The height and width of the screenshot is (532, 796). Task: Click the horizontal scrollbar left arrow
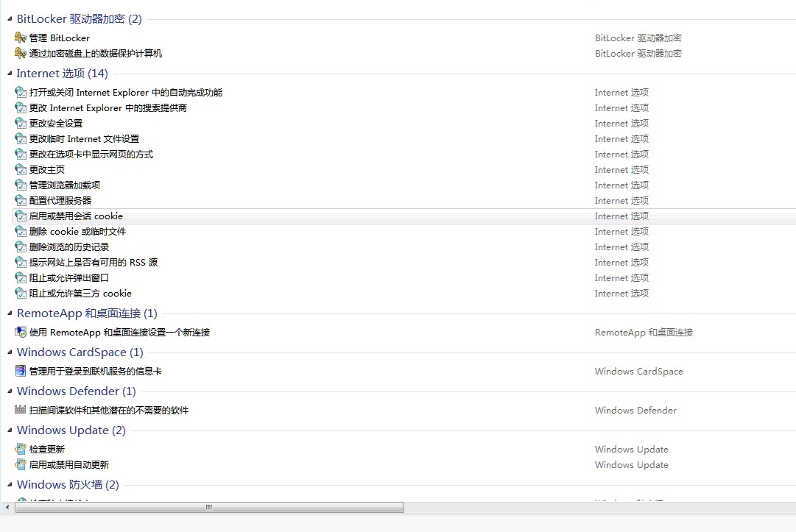7,507
